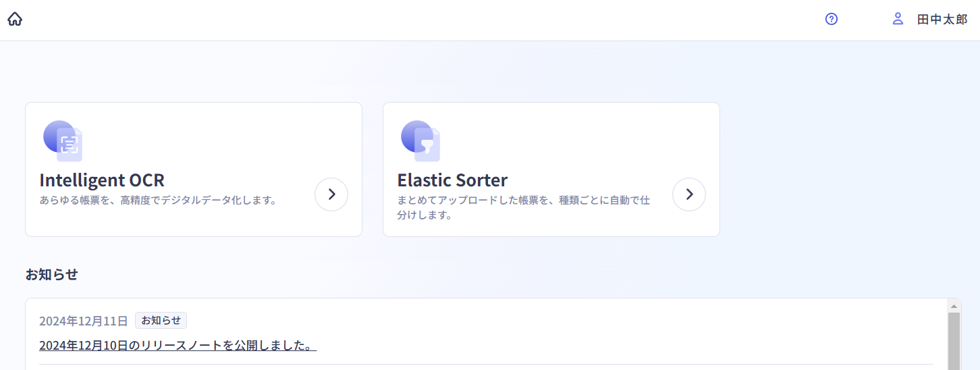Click the Intelligent OCR document scan icon

pyautogui.click(x=63, y=141)
